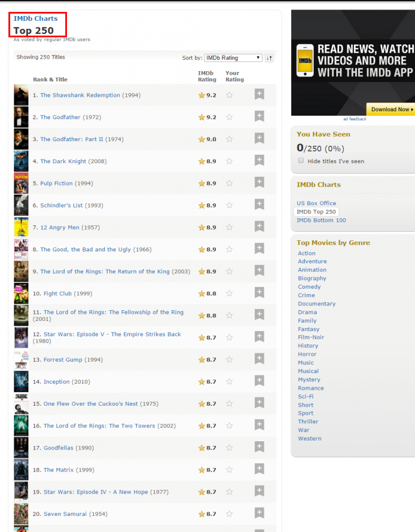Open The Matrix poster thumbnail
The height and width of the screenshot is (532, 415).
[x=21, y=470]
